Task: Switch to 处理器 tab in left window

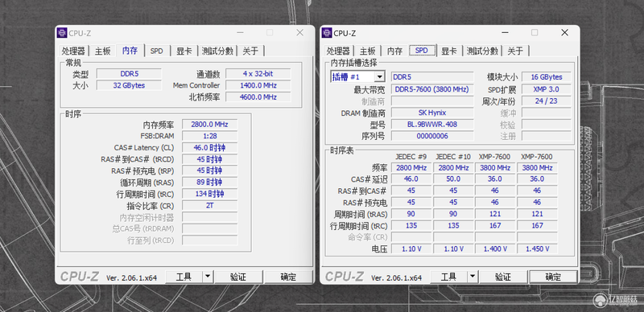Action: point(73,51)
